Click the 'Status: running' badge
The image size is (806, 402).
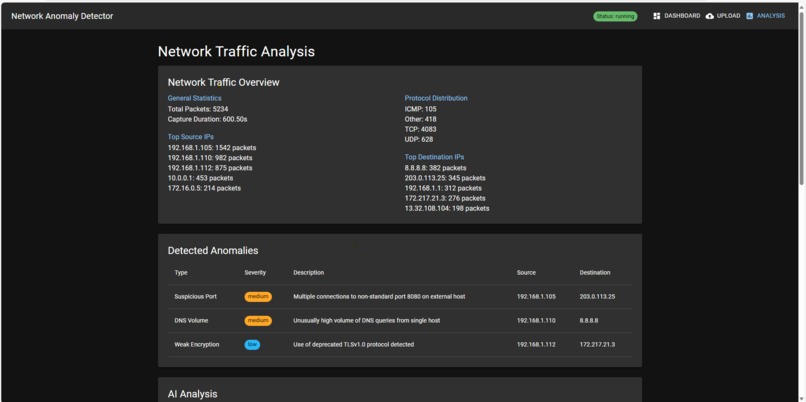615,16
